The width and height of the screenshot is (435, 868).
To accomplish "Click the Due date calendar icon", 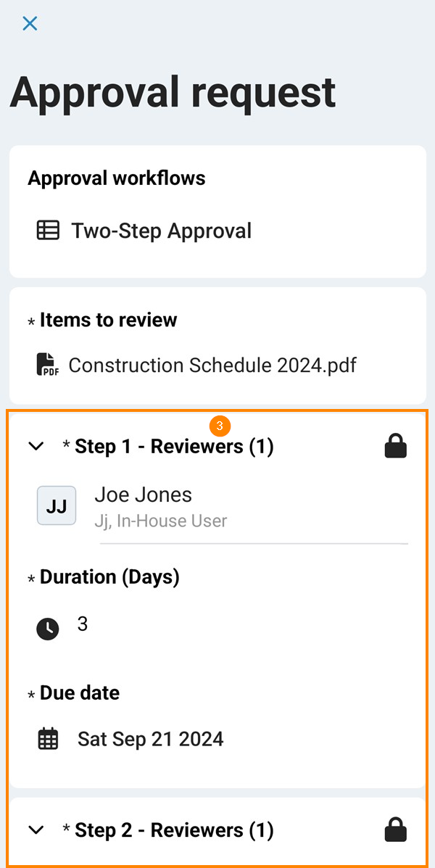I will pos(48,739).
